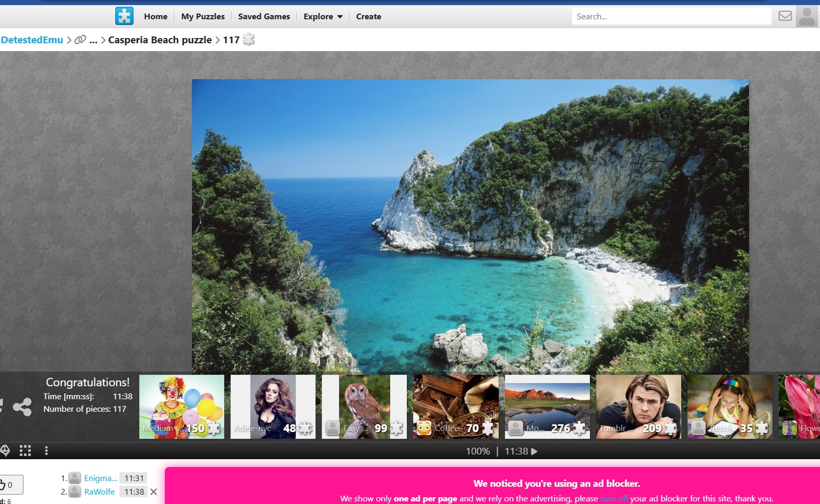The width and height of the screenshot is (820, 504).
Task: Click the turn off ad blocker link
Action: point(614,499)
